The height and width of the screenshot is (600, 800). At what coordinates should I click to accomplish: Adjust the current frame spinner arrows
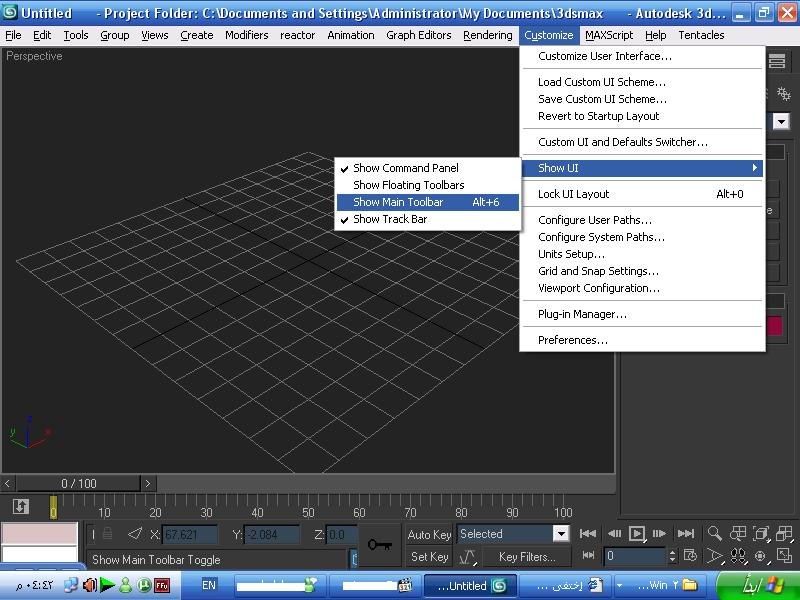coord(672,556)
